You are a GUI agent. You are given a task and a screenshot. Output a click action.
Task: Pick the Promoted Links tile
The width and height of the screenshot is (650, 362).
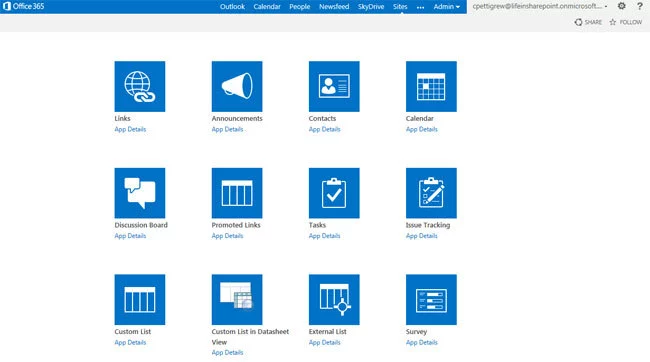(237, 193)
